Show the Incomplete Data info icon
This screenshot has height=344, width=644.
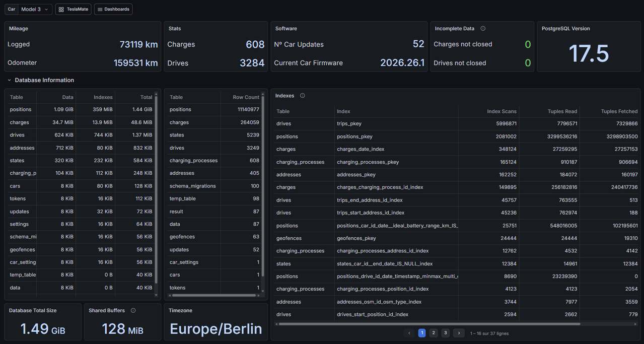(x=483, y=29)
